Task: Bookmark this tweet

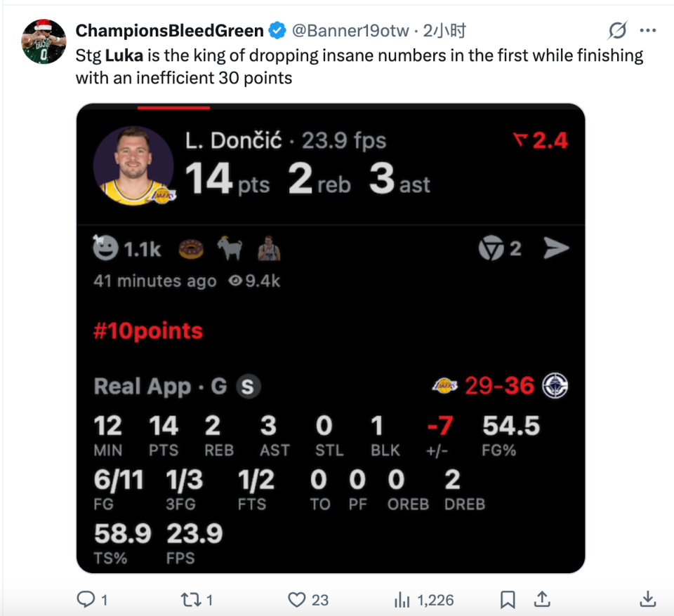Action: coord(508,599)
